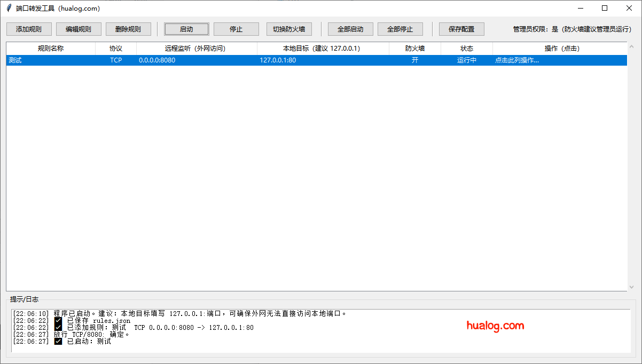Click the checkmark icon beside 已启动：测试 log entry
Viewport: 642px width, 364px height.
point(58,342)
